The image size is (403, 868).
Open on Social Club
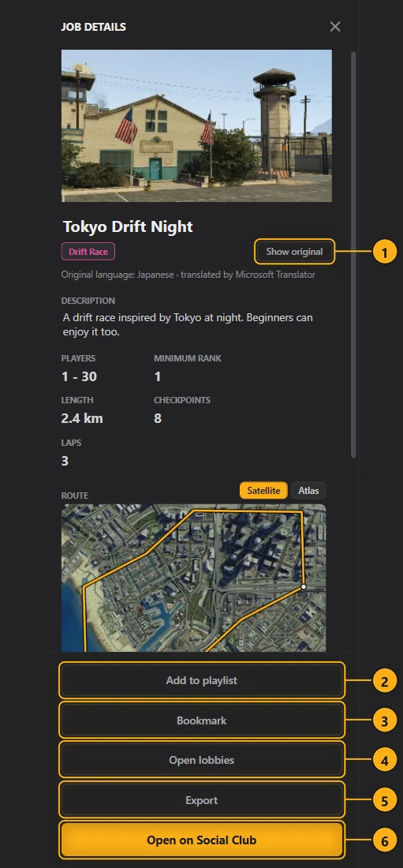[202, 840]
